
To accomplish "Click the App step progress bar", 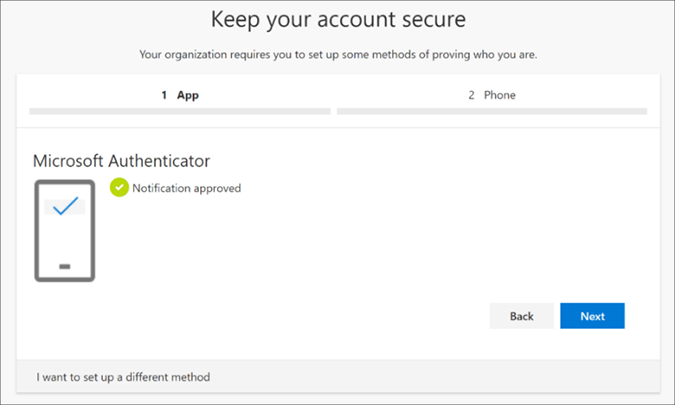I will [180, 111].
